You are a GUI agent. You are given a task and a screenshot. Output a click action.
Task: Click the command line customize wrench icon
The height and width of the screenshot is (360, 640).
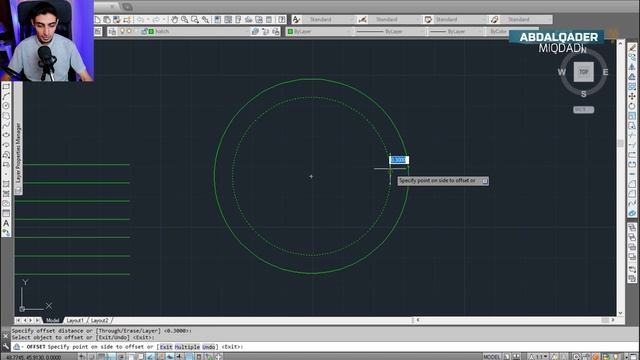pyautogui.click(x=6, y=347)
